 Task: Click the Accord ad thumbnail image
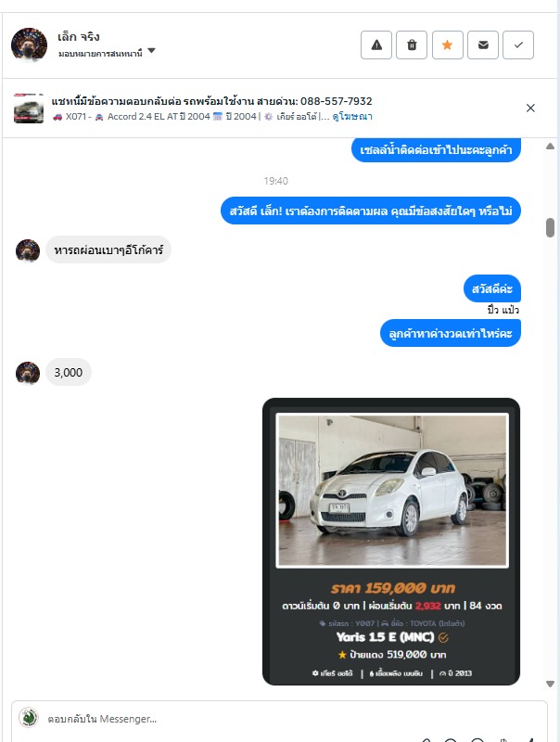[29, 109]
